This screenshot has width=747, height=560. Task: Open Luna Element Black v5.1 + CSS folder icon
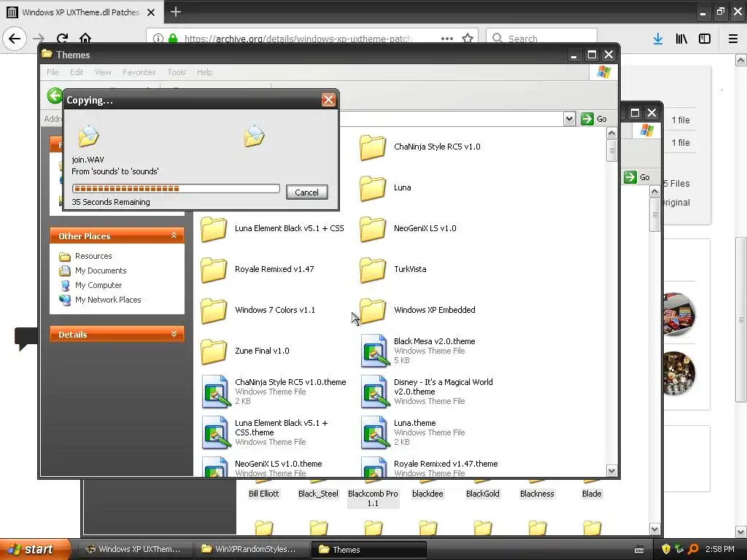[x=214, y=229]
